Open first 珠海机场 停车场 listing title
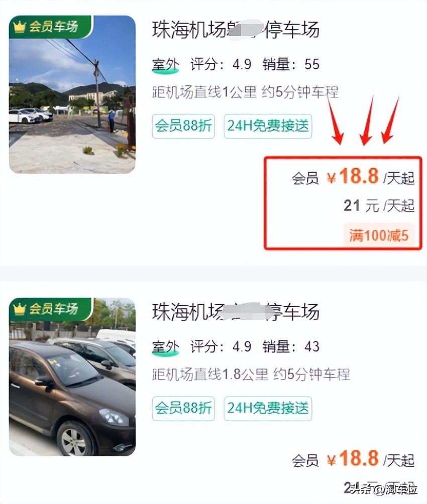Image resolution: width=427 pixels, height=504 pixels. click(236, 30)
